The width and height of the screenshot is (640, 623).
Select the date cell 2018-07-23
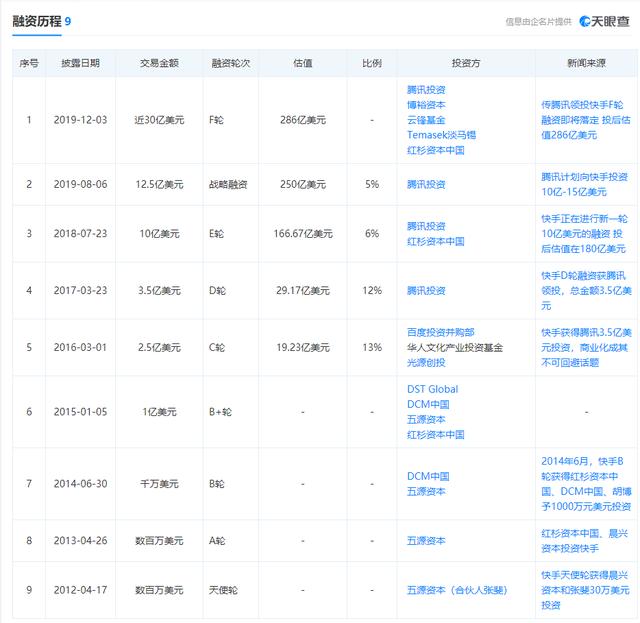point(80,234)
